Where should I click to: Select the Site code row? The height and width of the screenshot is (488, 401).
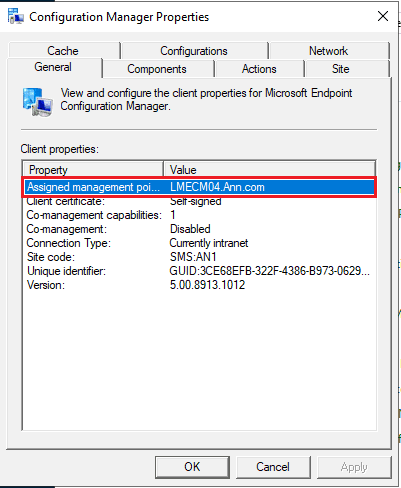point(199,257)
